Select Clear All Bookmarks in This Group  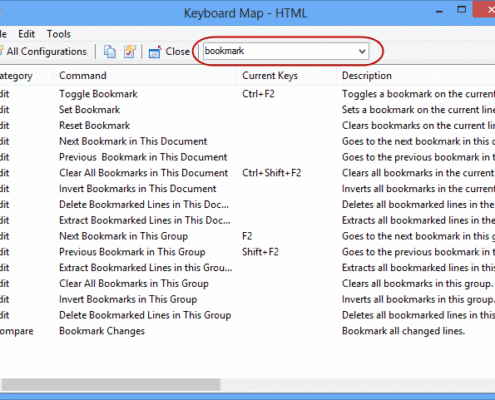click(134, 284)
